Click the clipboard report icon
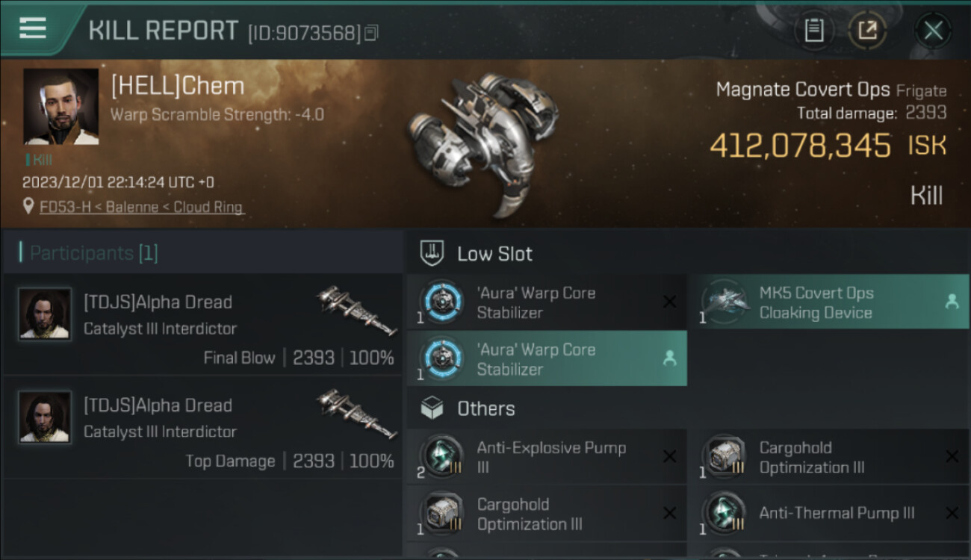This screenshot has height=560, width=971. (813, 31)
